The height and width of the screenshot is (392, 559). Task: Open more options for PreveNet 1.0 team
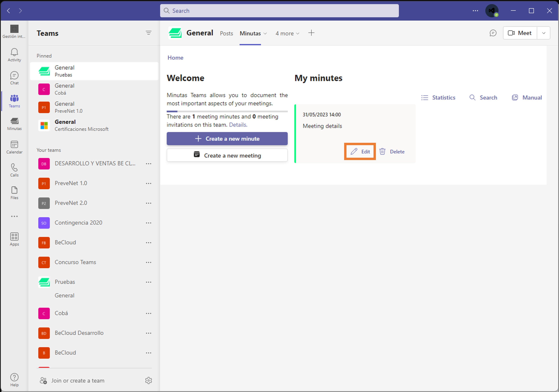click(x=149, y=184)
